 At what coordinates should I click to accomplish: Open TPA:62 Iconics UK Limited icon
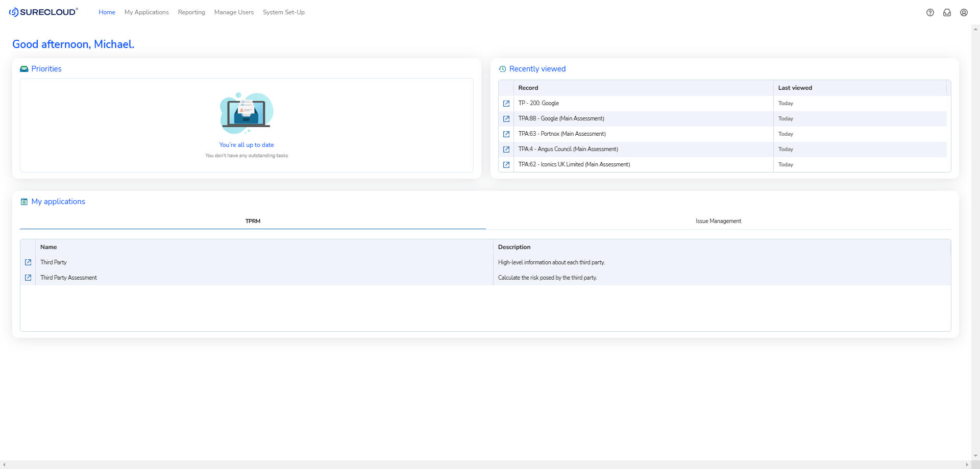506,165
